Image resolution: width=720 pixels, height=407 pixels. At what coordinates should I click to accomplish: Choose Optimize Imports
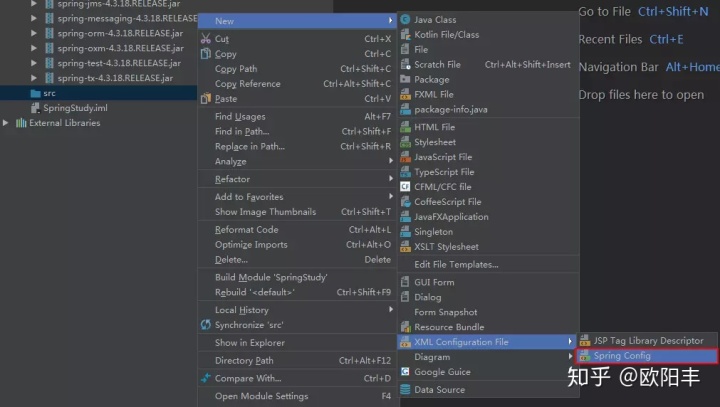[x=297, y=245]
